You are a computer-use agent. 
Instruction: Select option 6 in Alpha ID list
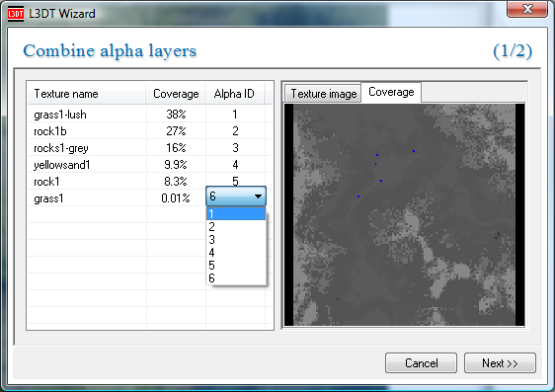(x=236, y=278)
